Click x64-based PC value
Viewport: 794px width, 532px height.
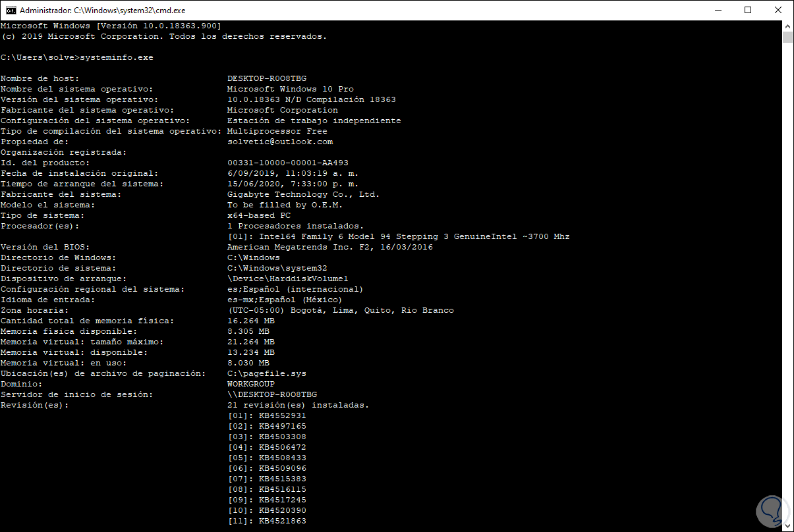(259, 215)
